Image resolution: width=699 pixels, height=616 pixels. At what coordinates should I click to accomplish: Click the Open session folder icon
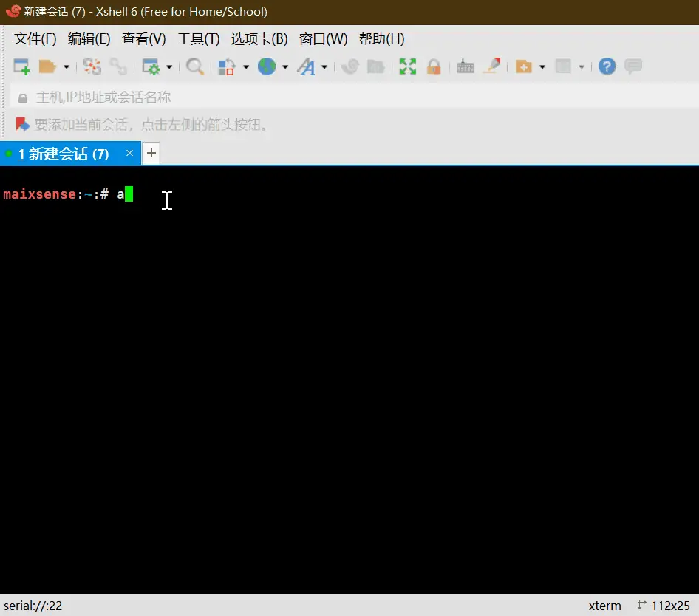(47, 67)
